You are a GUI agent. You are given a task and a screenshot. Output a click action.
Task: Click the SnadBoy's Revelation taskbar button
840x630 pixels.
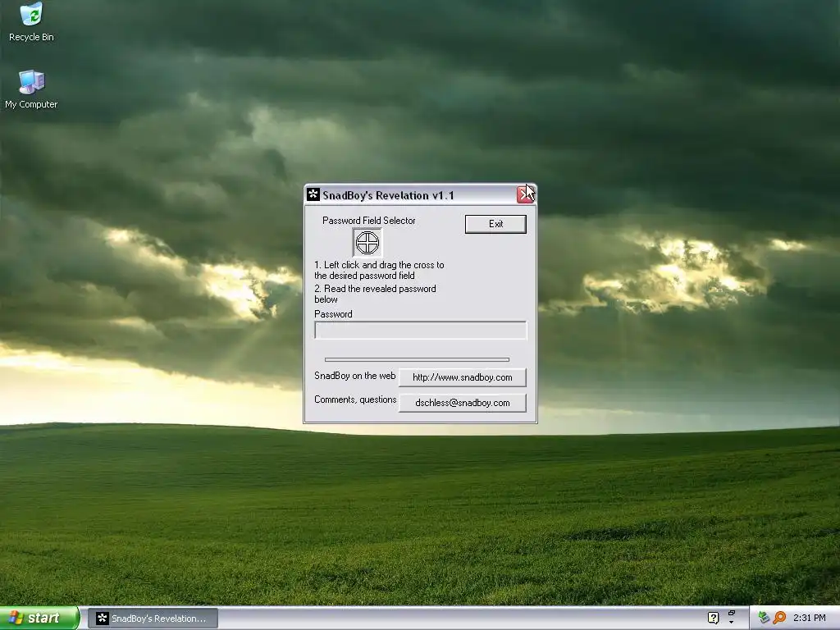[x=153, y=619]
